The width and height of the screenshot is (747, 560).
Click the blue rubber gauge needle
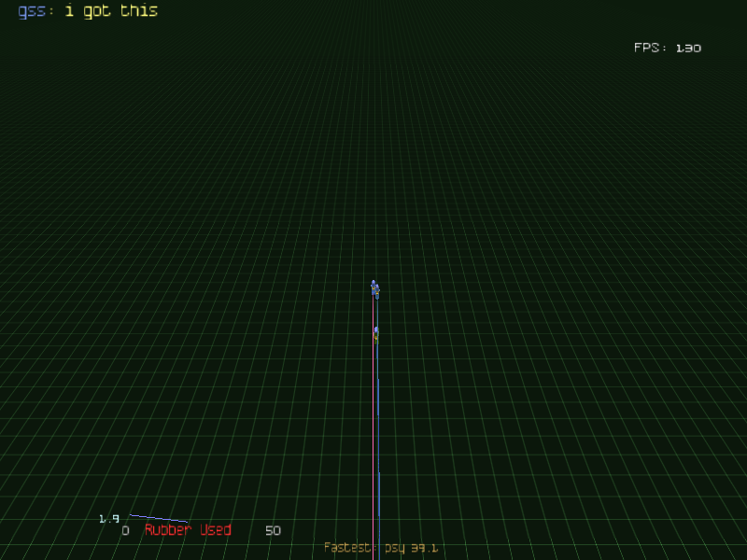pyautogui.click(x=159, y=518)
